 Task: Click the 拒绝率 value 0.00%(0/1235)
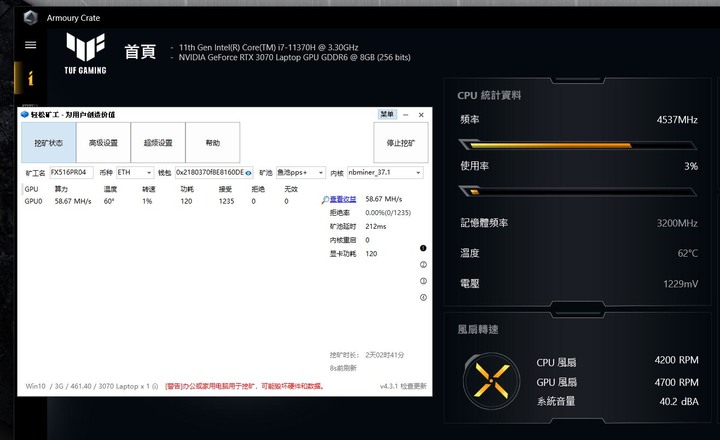coord(388,213)
